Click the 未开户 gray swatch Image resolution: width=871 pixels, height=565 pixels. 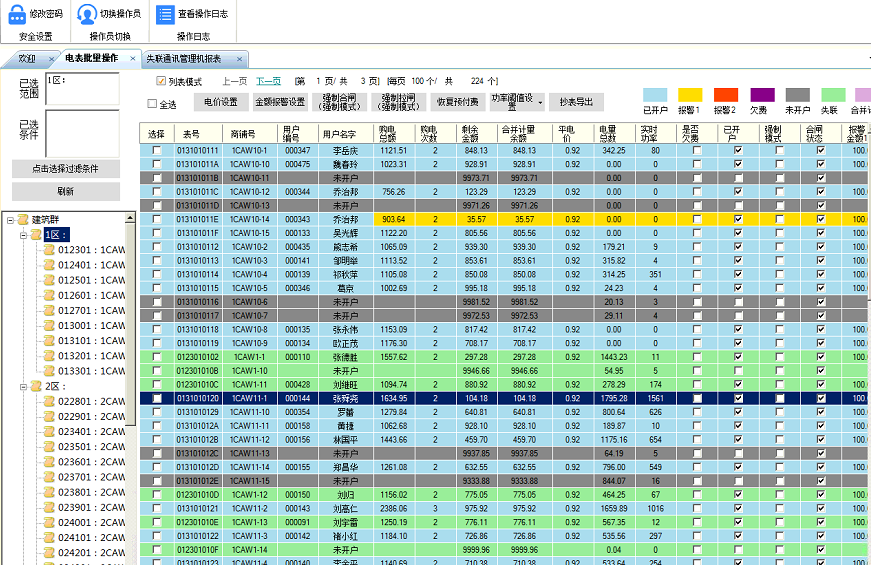[798, 95]
